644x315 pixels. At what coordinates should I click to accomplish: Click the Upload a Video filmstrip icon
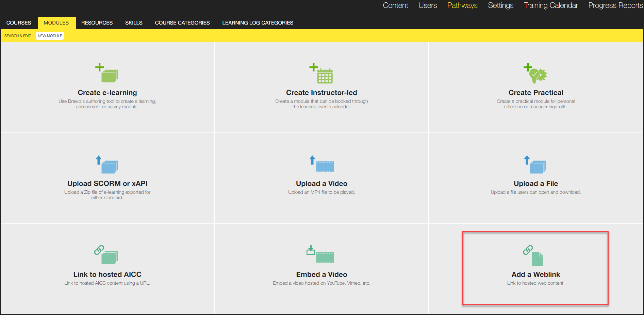click(x=321, y=164)
